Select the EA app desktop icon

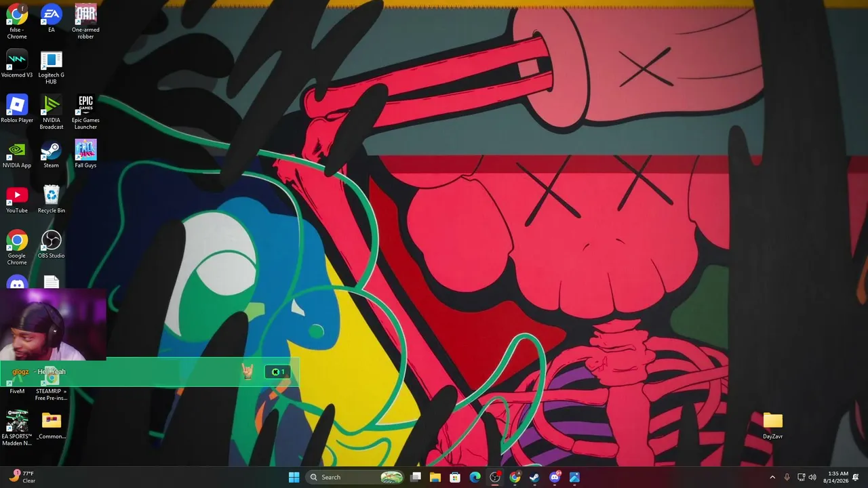point(51,19)
